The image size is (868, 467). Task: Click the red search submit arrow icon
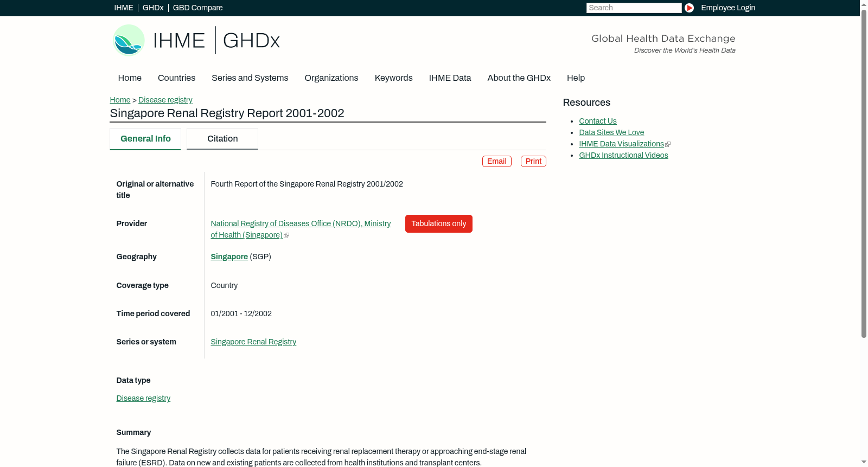[x=689, y=8]
